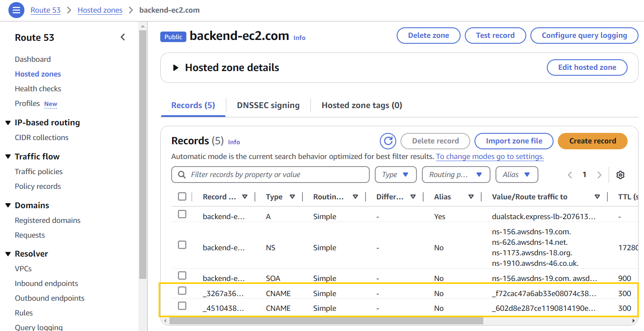Image resolution: width=644 pixels, height=331 pixels.
Task: Click horizontal scrollbar of records table
Action: 326,321
